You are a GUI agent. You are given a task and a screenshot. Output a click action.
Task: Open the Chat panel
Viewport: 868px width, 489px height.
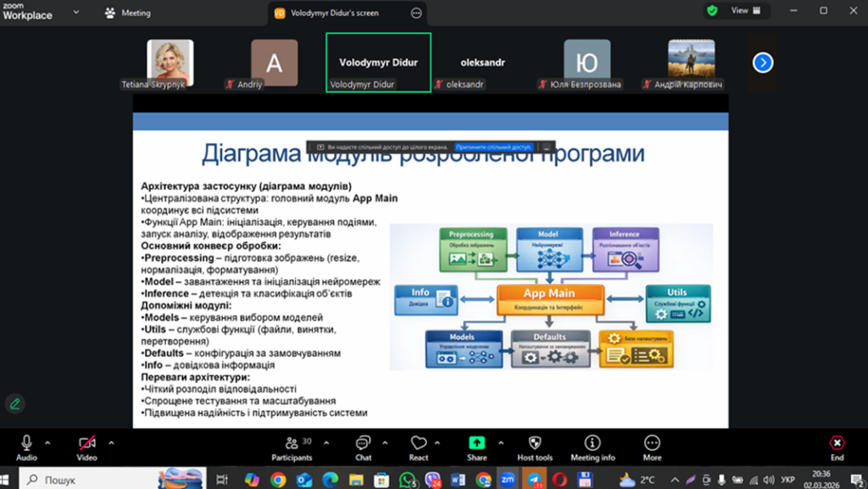(x=363, y=443)
